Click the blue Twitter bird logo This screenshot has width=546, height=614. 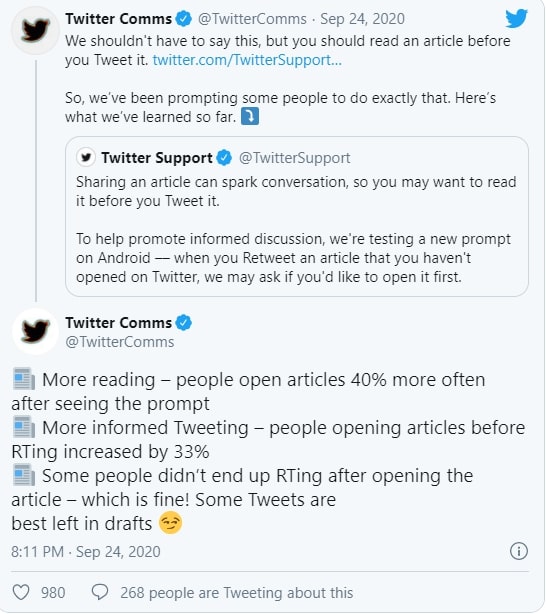(x=517, y=18)
